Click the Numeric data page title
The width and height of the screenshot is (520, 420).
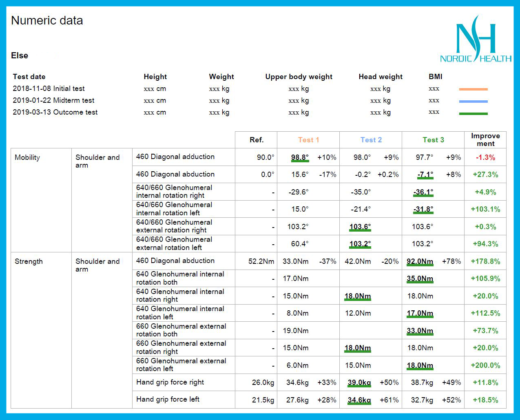(47, 20)
